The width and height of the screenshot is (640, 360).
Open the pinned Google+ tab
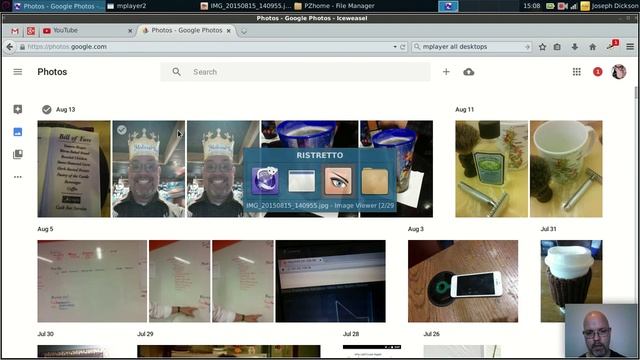click(x=31, y=31)
